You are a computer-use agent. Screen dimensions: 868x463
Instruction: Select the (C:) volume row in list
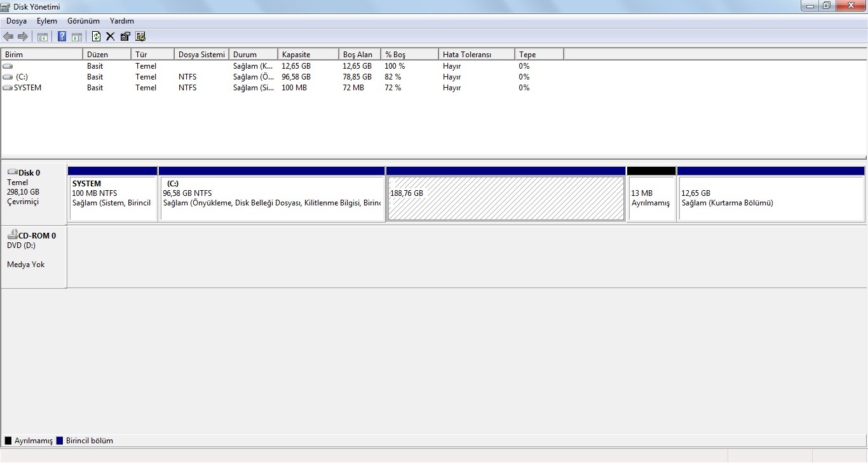[22, 77]
